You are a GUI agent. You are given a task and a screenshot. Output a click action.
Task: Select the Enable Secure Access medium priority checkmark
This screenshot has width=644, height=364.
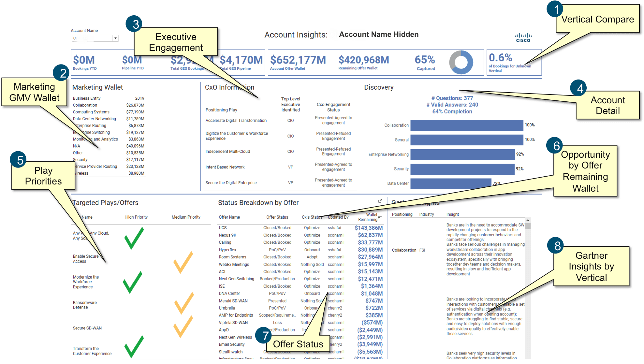coord(183,262)
